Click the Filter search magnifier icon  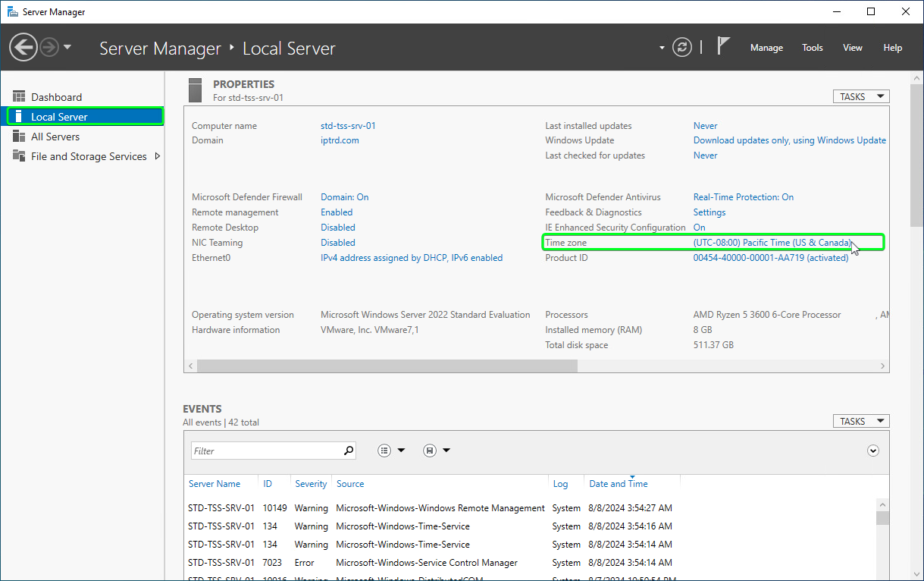(x=348, y=451)
